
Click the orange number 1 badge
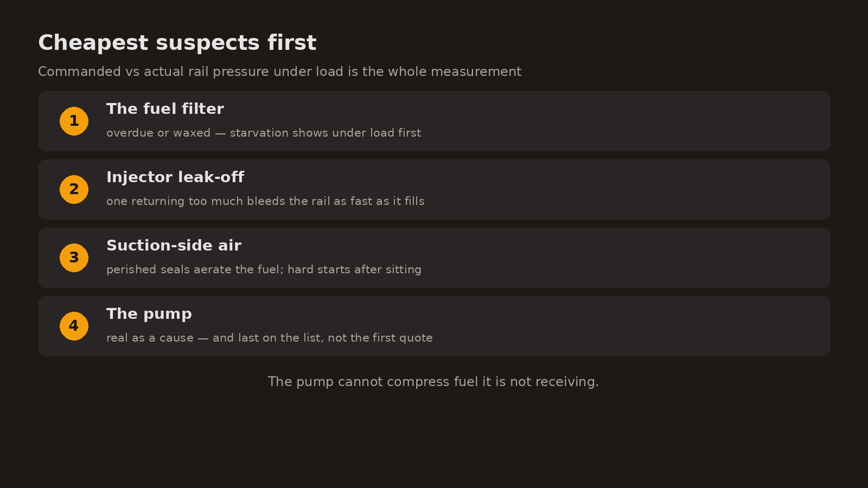pos(74,121)
